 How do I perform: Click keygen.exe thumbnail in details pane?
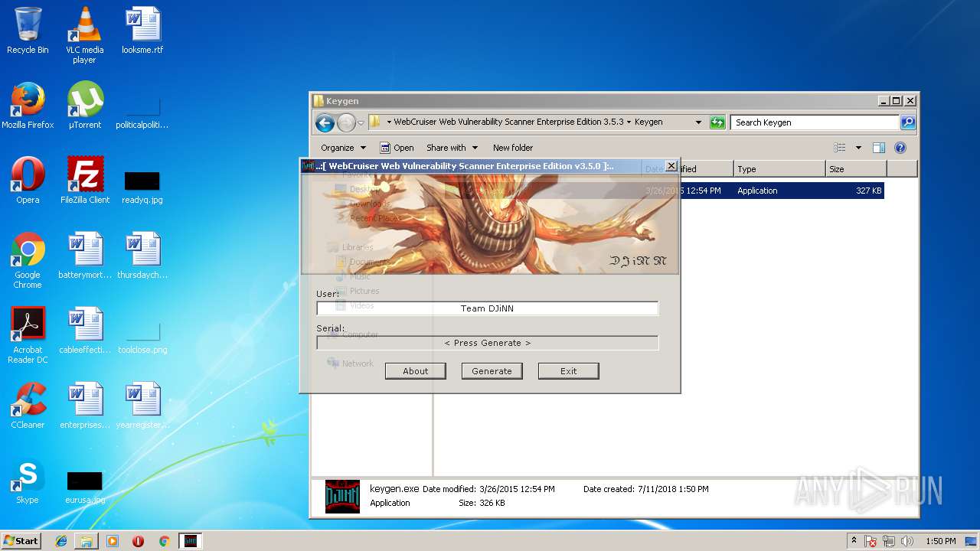[x=342, y=497]
